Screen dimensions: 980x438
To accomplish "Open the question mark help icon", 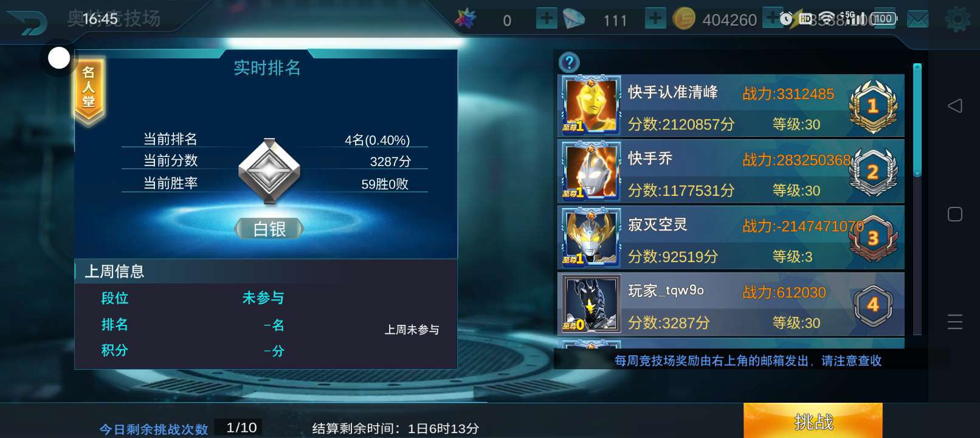I will pyautogui.click(x=569, y=62).
